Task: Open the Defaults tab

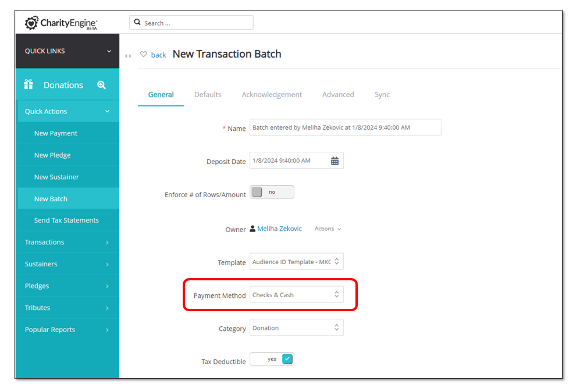Action: coord(208,94)
